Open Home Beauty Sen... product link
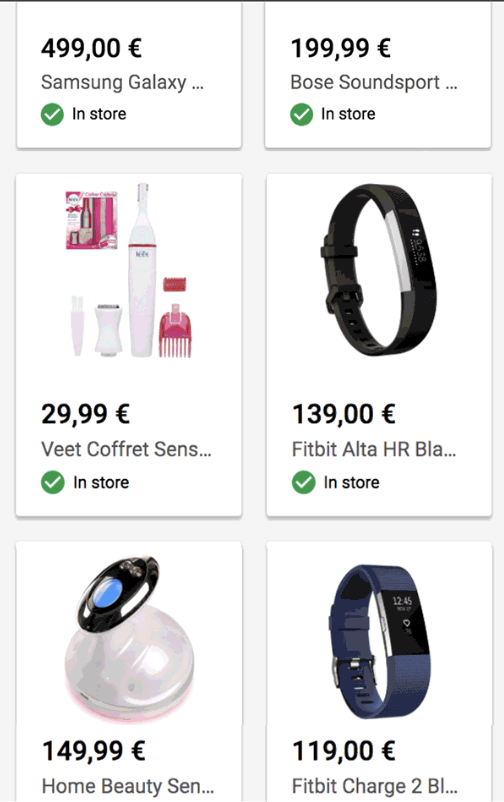The width and height of the screenshot is (504, 802). tap(127, 786)
